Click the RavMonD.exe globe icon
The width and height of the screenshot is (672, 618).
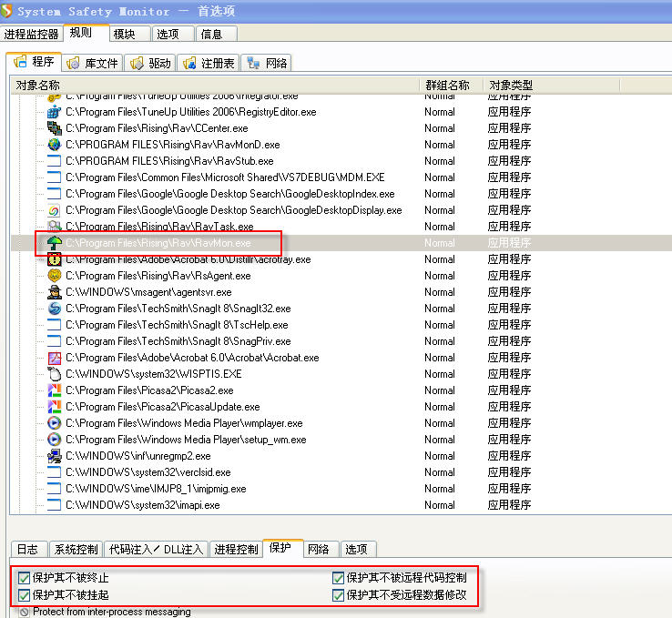click(54, 145)
